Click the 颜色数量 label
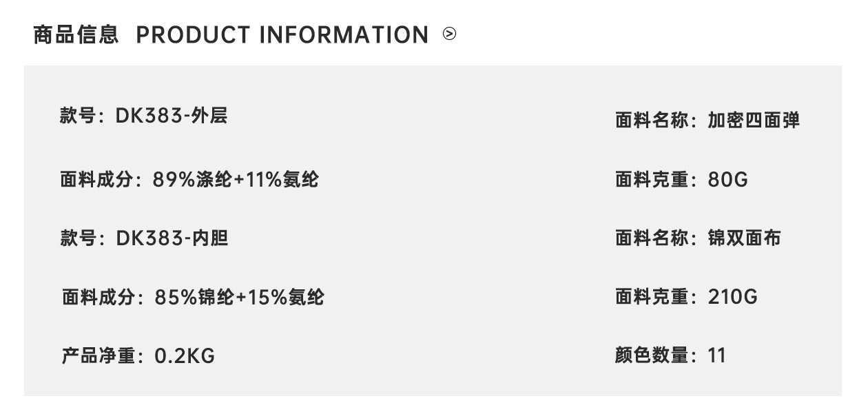 pyautogui.click(x=651, y=355)
